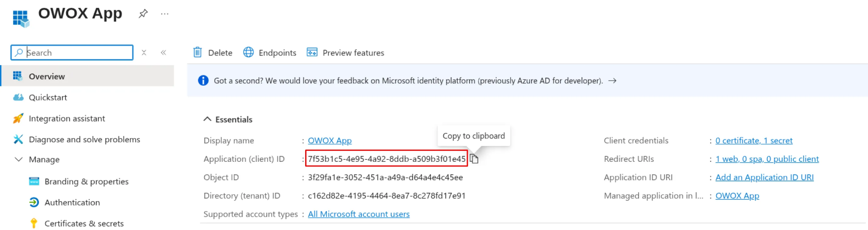Screen dimensions: 868x230
Task: Click Add an Application ID URI
Action: click(x=765, y=177)
